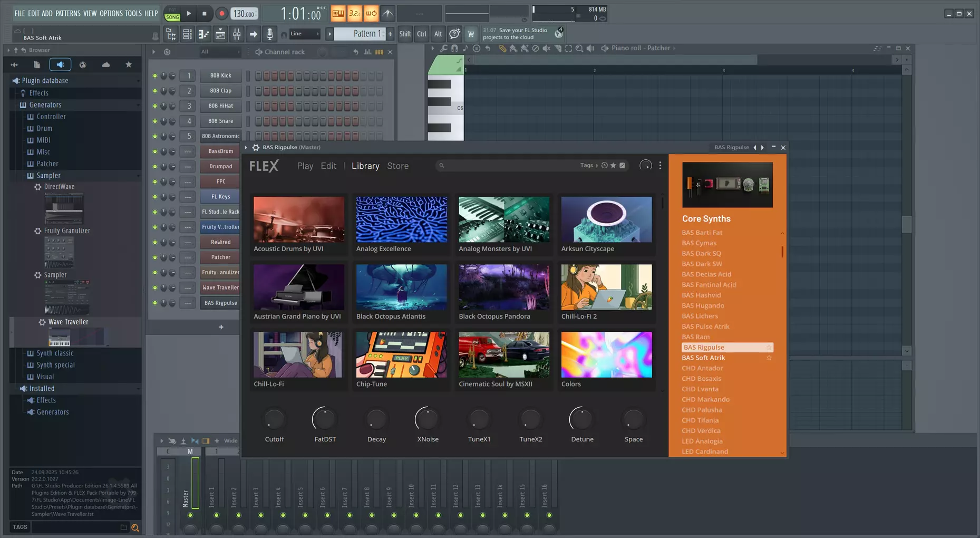
Task: Open the graph editor in Channel rack
Action: 367,52
